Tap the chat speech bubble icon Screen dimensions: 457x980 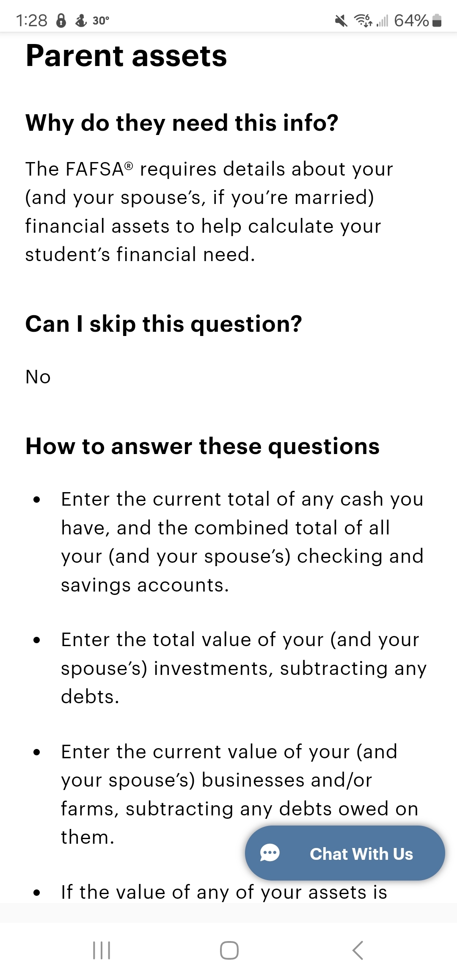[x=270, y=853]
